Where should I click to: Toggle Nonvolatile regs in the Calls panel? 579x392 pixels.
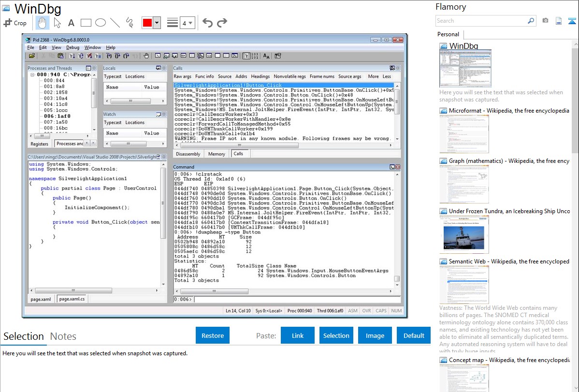click(x=290, y=76)
